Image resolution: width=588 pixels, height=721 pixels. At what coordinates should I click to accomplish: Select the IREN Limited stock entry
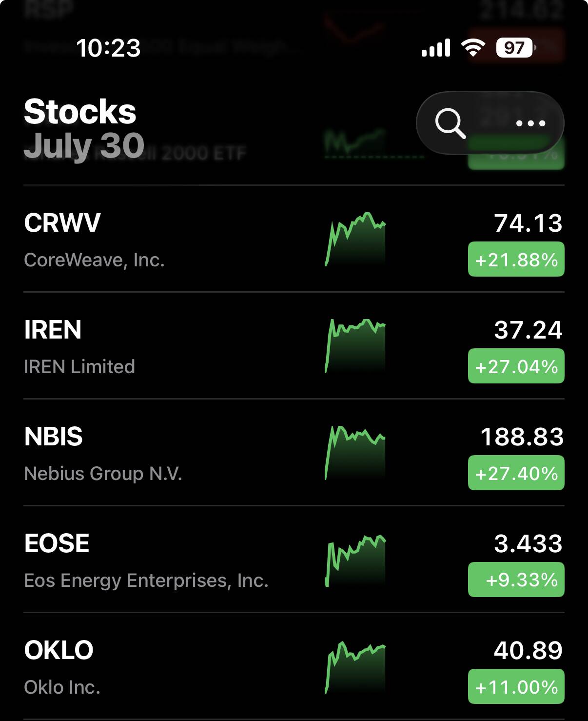294,346
